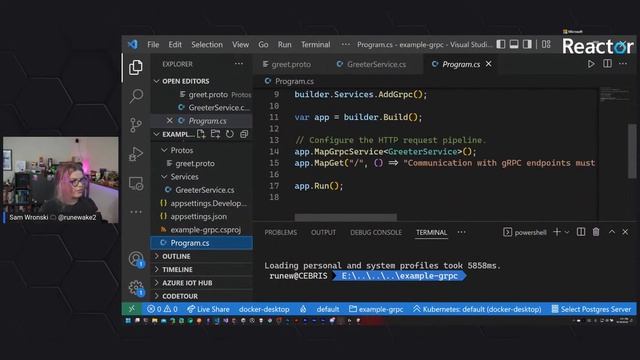Switch to the Debug Console tab

[x=376, y=232]
